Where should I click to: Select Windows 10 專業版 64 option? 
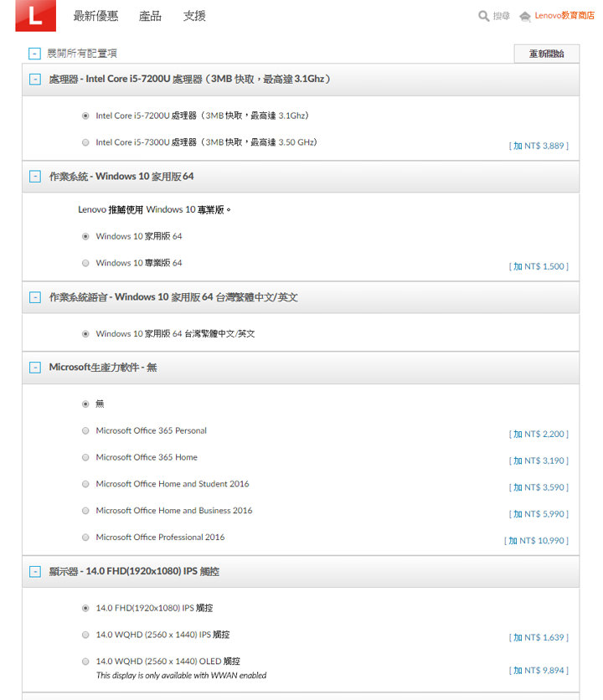coord(85,263)
